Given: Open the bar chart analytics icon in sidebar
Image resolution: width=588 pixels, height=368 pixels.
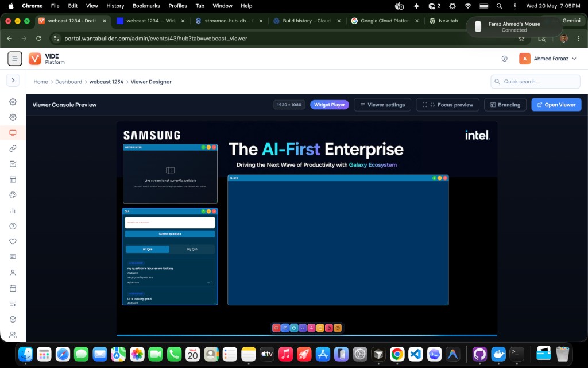Looking at the screenshot, I should pyautogui.click(x=13, y=210).
